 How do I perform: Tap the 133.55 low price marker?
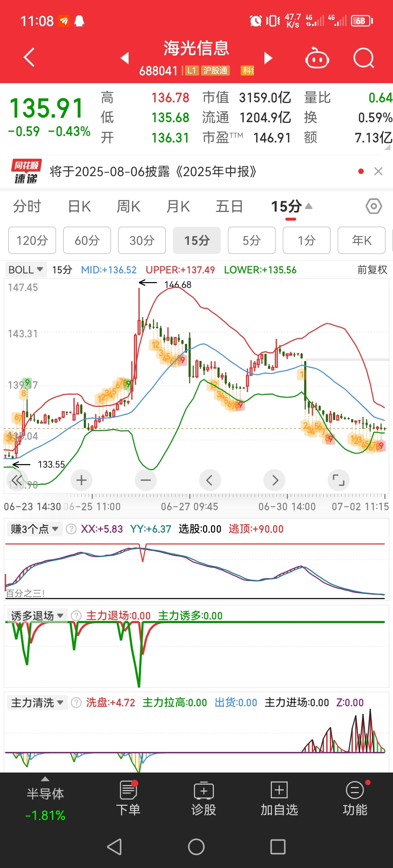(51, 464)
